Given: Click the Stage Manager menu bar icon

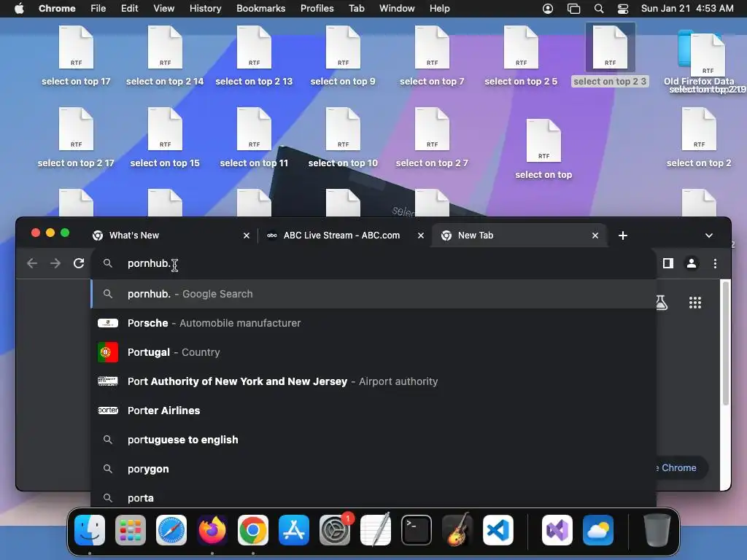Looking at the screenshot, I should [x=573, y=9].
